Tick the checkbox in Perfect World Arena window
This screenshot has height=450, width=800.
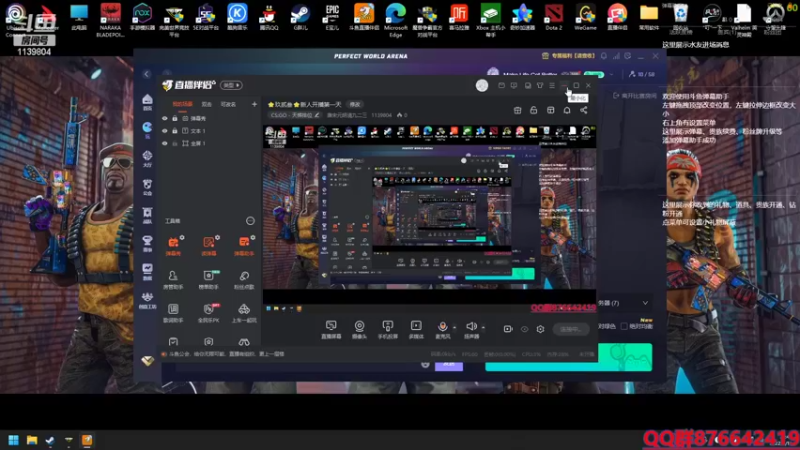click(624, 326)
